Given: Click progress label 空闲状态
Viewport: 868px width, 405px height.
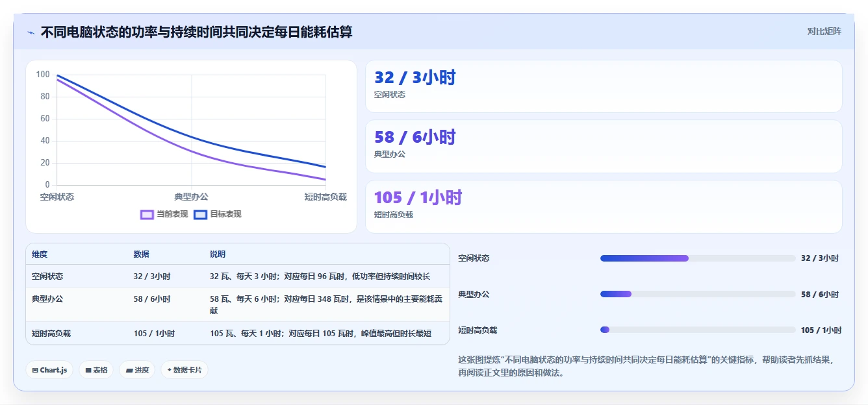Looking at the screenshot, I should 474,258.
